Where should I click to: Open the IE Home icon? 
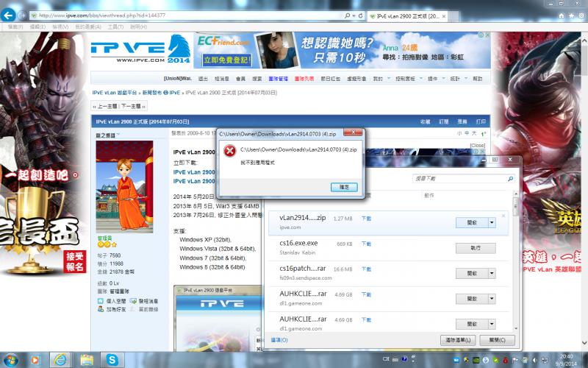pos(561,15)
